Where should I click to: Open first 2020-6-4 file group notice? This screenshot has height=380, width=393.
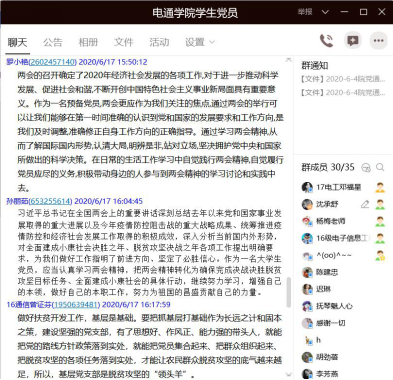pos(343,79)
